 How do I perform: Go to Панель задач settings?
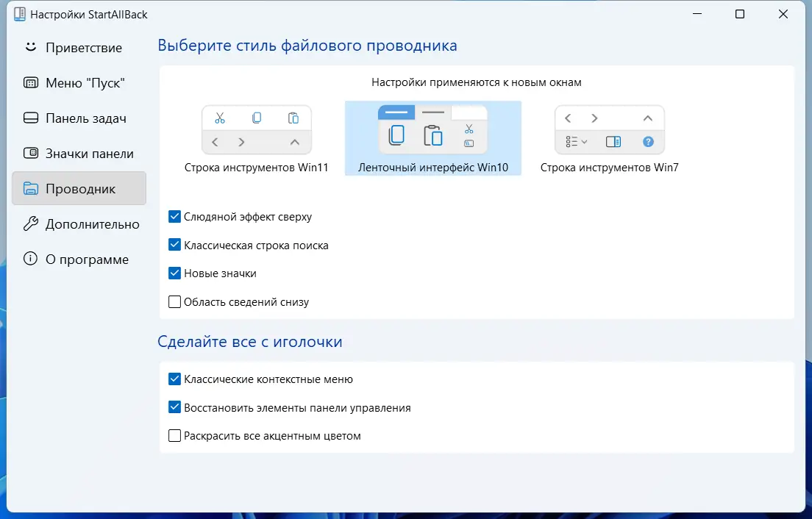pos(79,118)
